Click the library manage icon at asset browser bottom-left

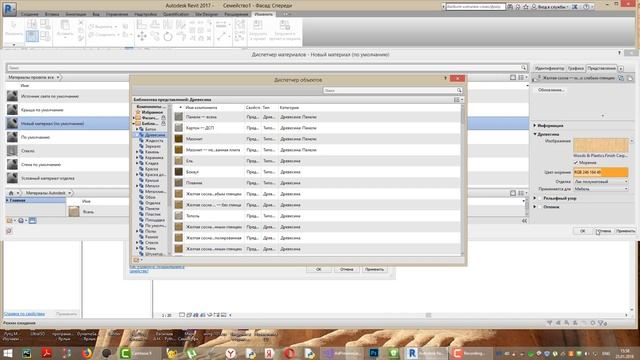(136, 260)
